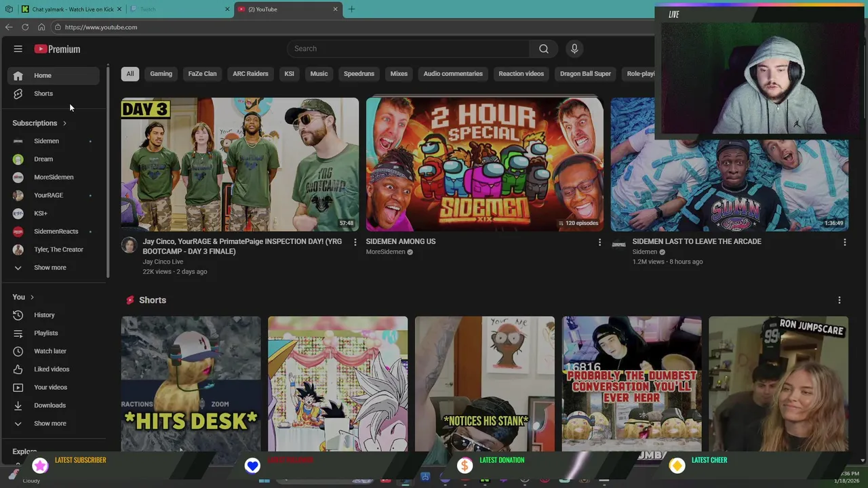This screenshot has width=868, height=488.
Task: Open Your videos page
Action: click(x=55, y=387)
